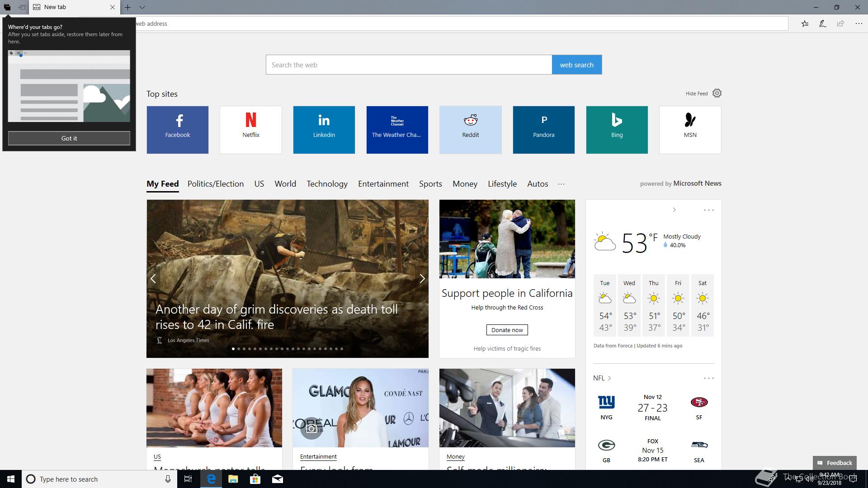Switch to the Politics/Election tab
868x488 pixels.
pos(216,184)
